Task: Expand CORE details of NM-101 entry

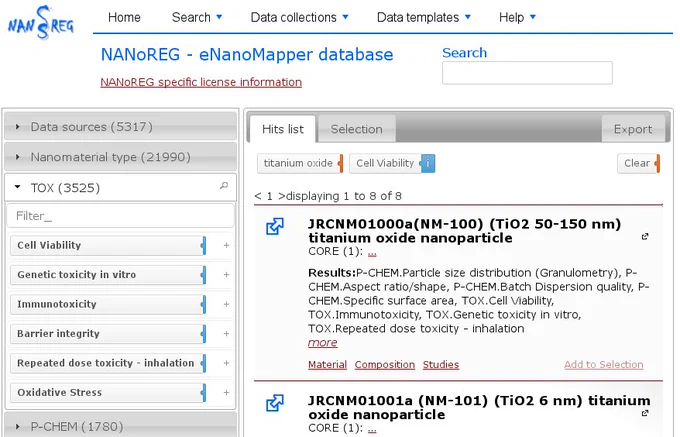Action: tap(372, 429)
